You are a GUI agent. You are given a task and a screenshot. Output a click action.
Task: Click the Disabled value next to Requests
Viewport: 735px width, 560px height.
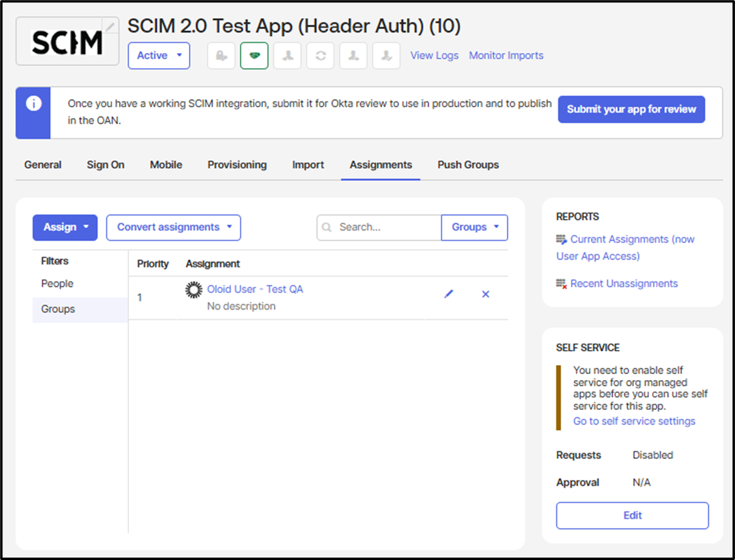point(652,455)
